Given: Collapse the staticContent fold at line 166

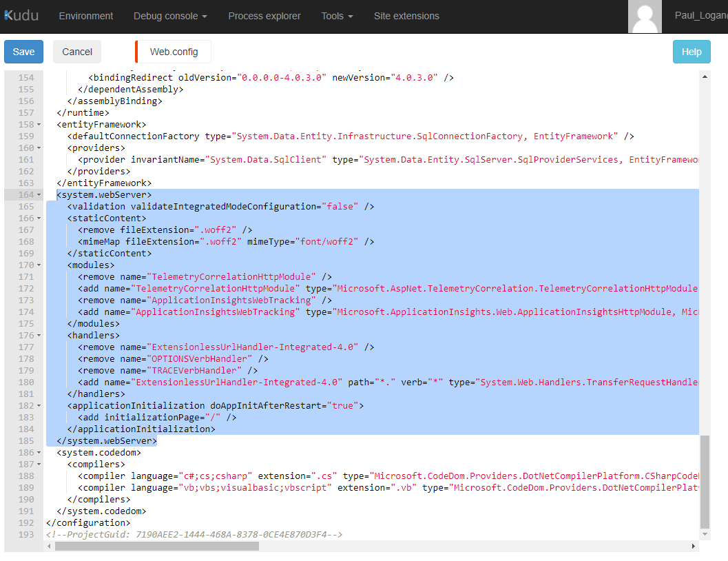Looking at the screenshot, I should (39, 218).
